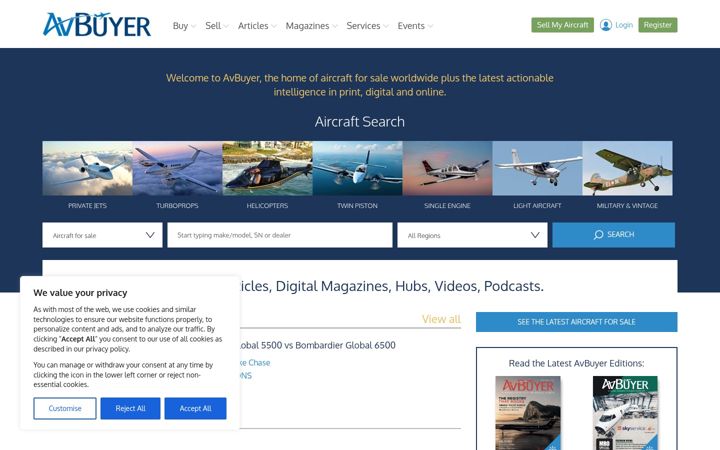Click the Read the Latest AvBuyer Editions heading
720x450 pixels.
click(576, 363)
